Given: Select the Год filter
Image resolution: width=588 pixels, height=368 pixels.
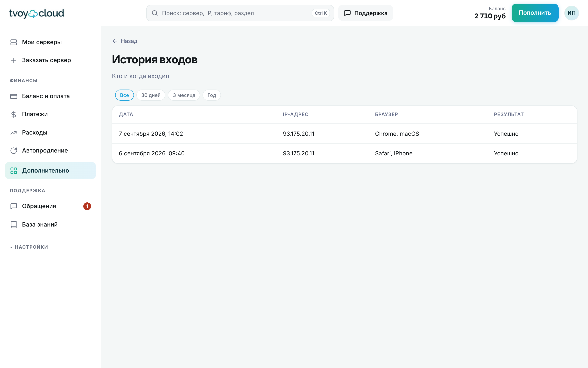Looking at the screenshot, I should click(212, 95).
